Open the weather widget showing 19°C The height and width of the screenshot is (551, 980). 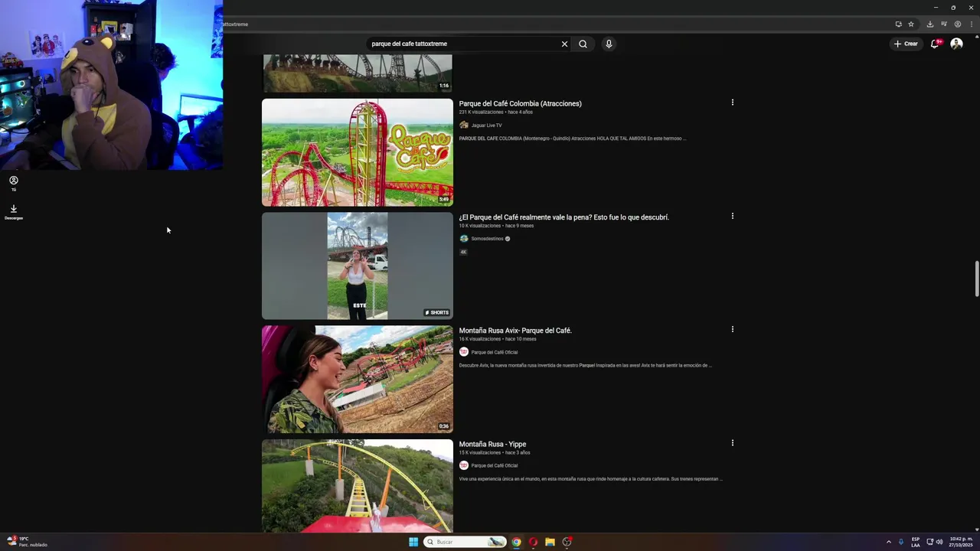pos(27,542)
